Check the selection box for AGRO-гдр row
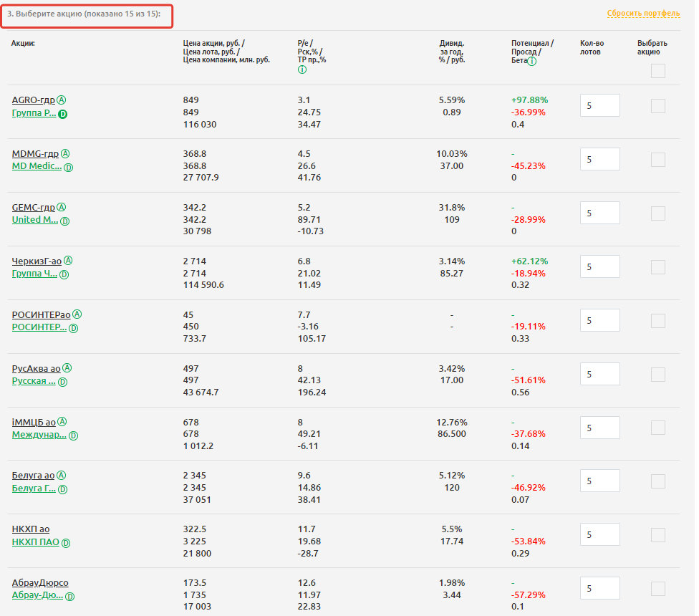Viewport: 699px width, 616px height. click(657, 106)
